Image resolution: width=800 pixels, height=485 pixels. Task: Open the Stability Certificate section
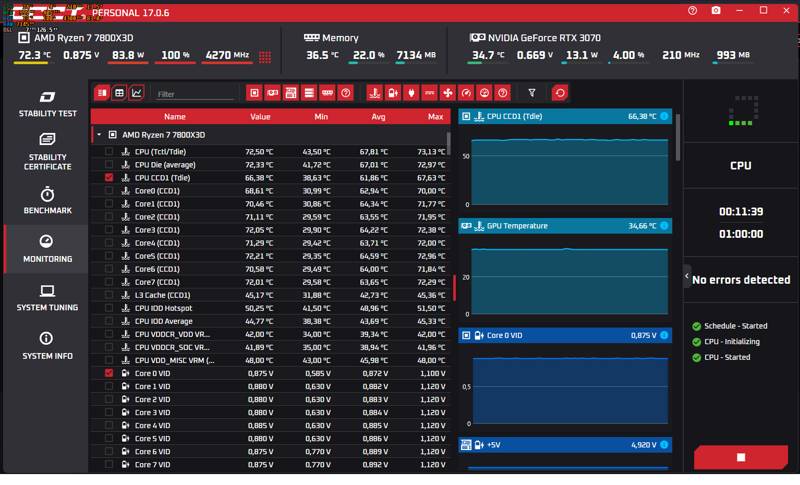pyautogui.click(x=47, y=151)
